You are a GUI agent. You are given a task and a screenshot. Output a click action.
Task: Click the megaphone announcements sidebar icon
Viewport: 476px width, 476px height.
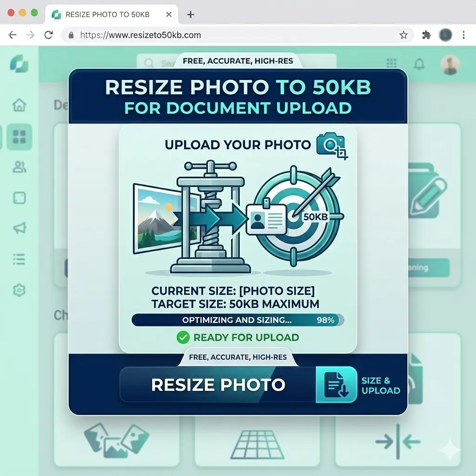click(19, 228)
